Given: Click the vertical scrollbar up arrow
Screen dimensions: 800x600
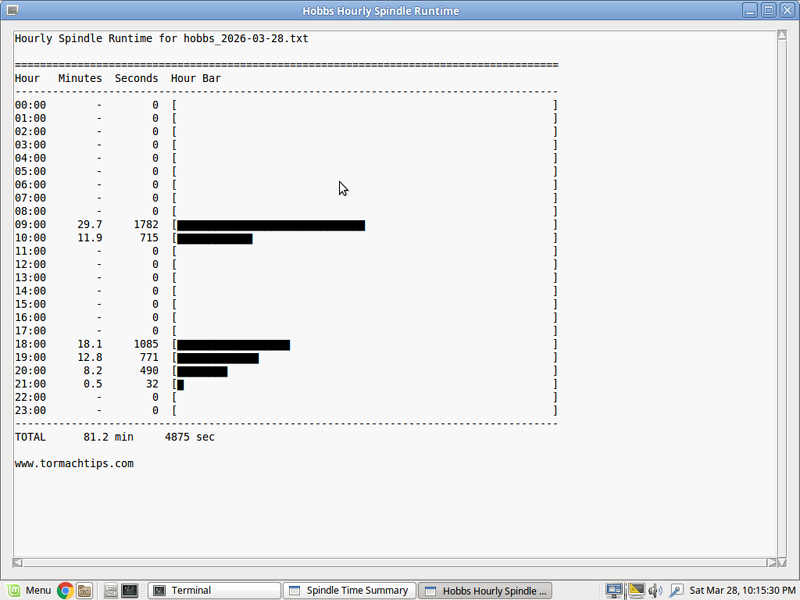Looking at the screenshot, I should pyautogui.click(x=783, y=35).
